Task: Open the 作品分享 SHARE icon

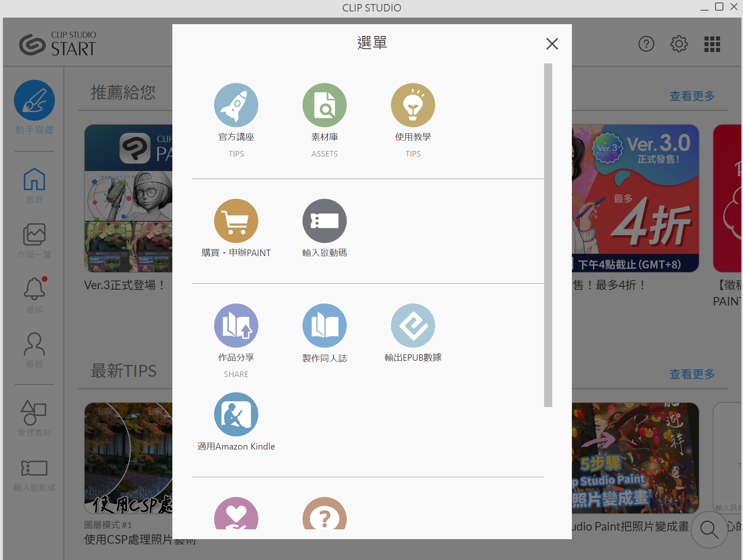Action: [236, 326]
